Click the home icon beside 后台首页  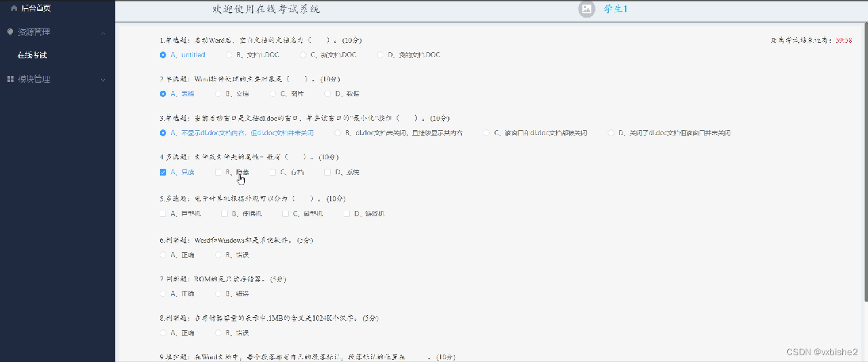(14, 8)
